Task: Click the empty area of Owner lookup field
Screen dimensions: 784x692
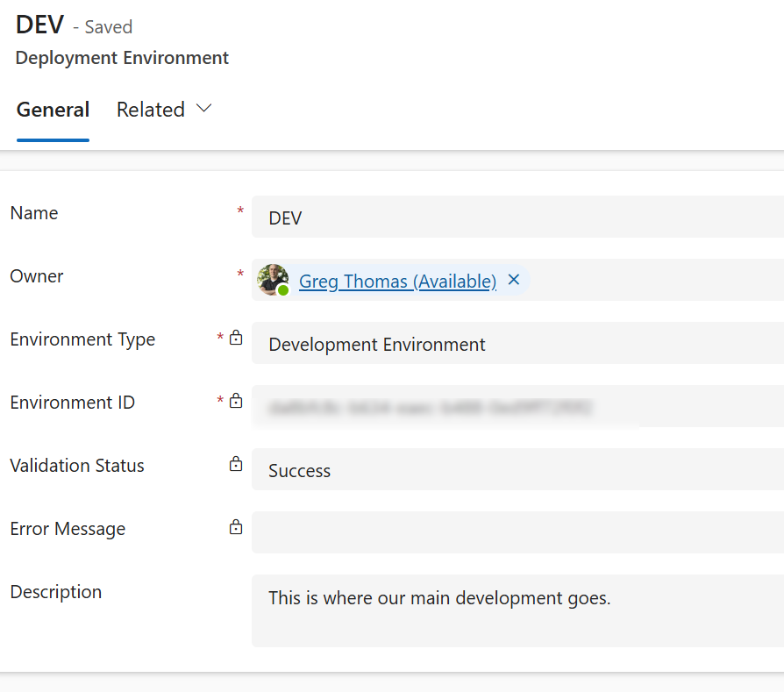Action: 658,281
